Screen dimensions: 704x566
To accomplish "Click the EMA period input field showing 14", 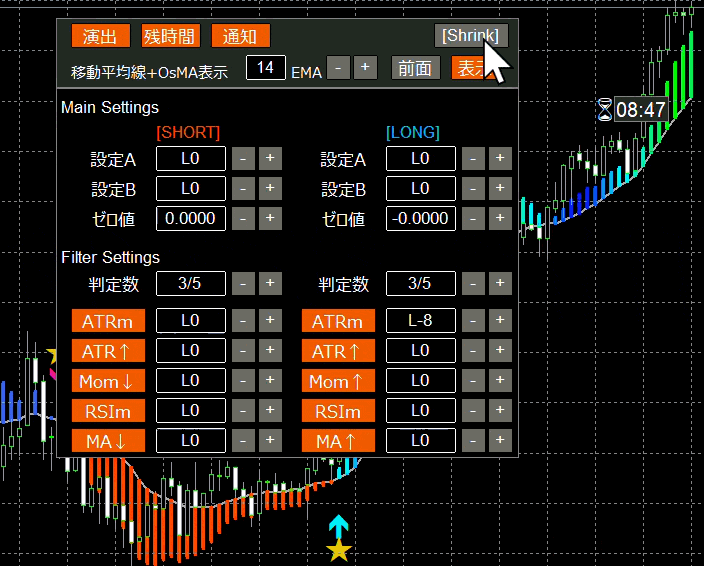I will (266, 67).
